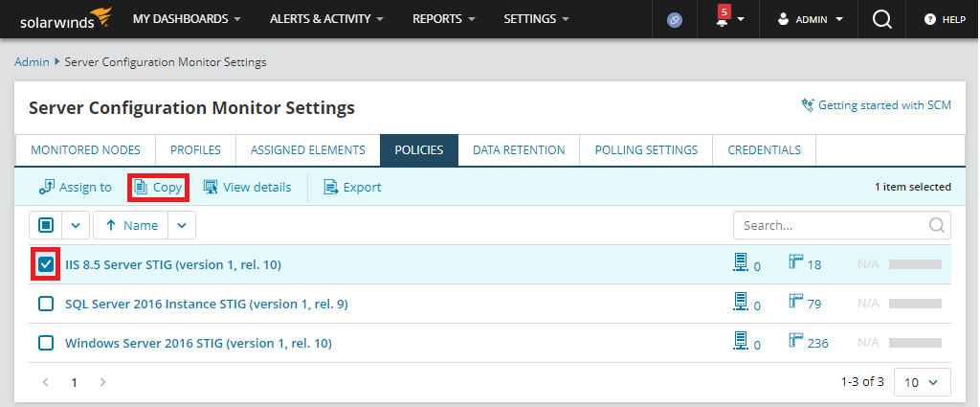Open IIS 8.5 Server STIG policy link
Screen dimensions: 980x407
pos(173,264)
